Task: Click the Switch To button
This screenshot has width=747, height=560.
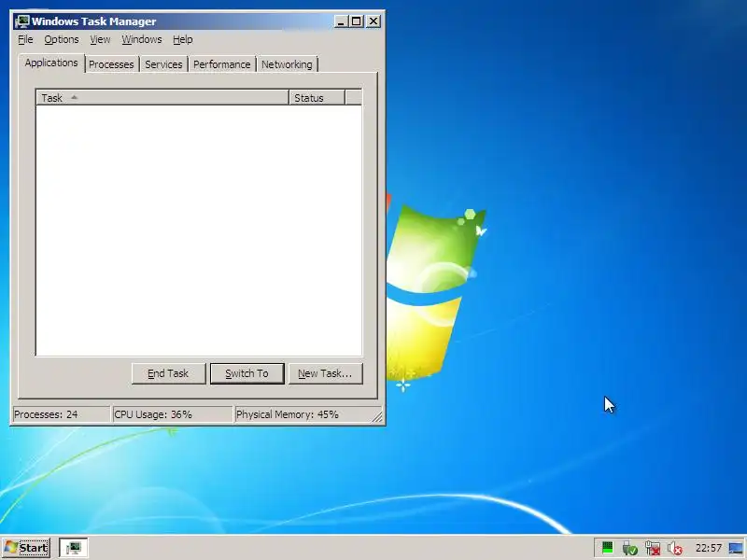Action: point(247,373)
